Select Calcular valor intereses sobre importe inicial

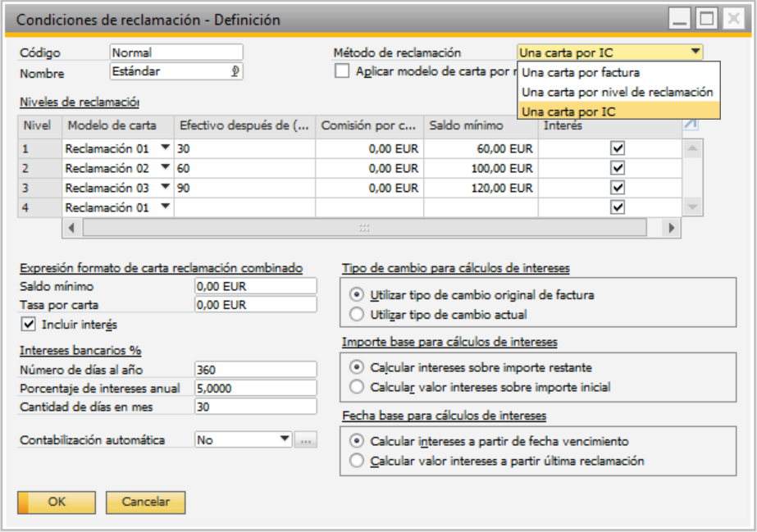click(x=357, y=387)
